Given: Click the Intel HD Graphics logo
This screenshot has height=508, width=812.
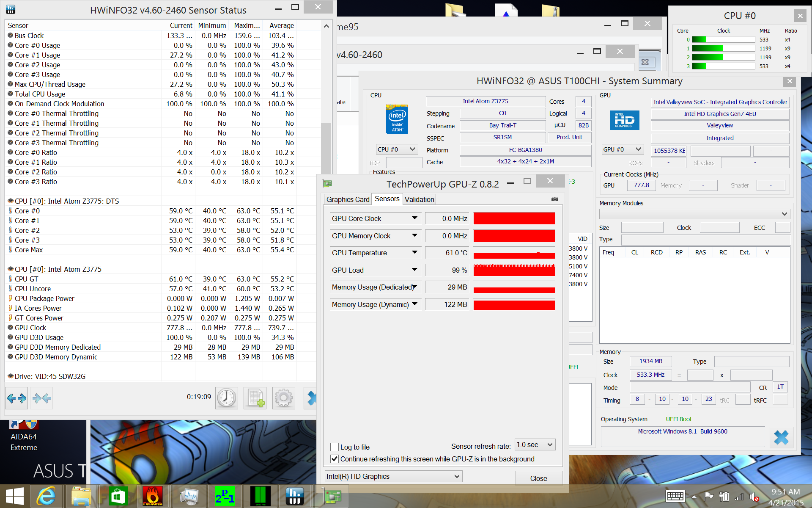Looking at the screenshot, I should (624, 120).
